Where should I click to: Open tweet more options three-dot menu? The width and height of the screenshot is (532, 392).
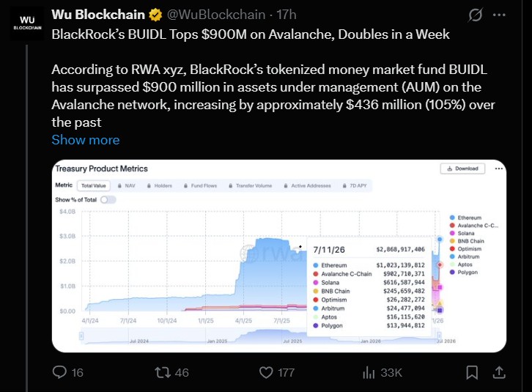click(499, 15)
